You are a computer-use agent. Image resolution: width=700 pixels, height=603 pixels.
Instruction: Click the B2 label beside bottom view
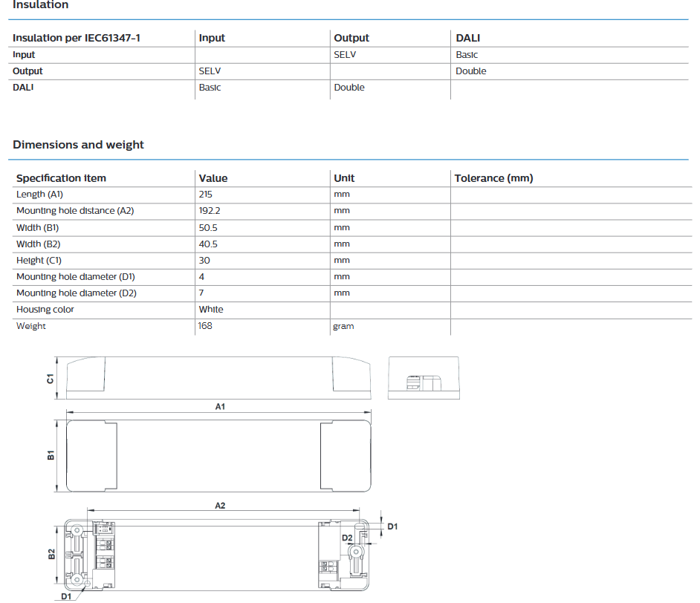[x=52, y=555]
